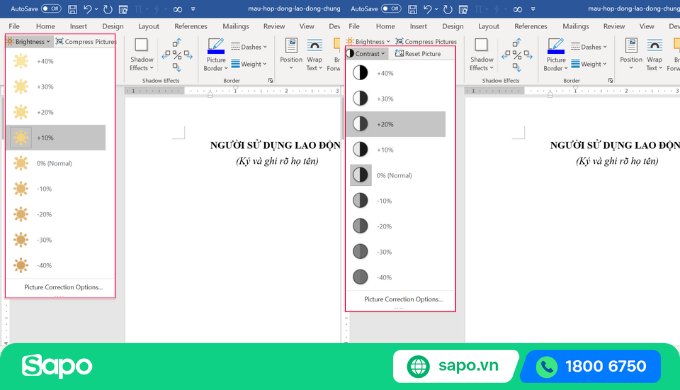Switch to Insert tab in left window
The height and width of the screenshot is (390, 680).
pos(78,26)
